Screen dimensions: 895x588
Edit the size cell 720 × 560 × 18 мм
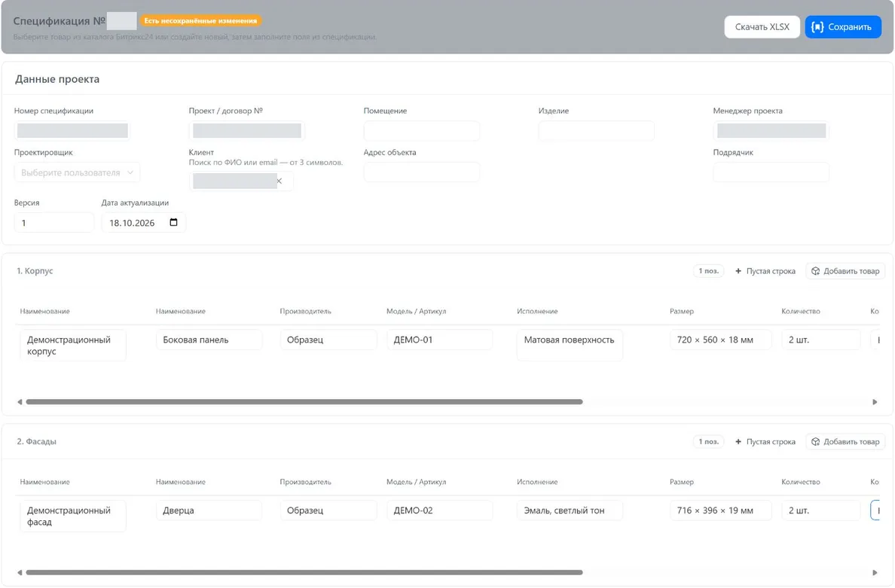coord(721,340)
